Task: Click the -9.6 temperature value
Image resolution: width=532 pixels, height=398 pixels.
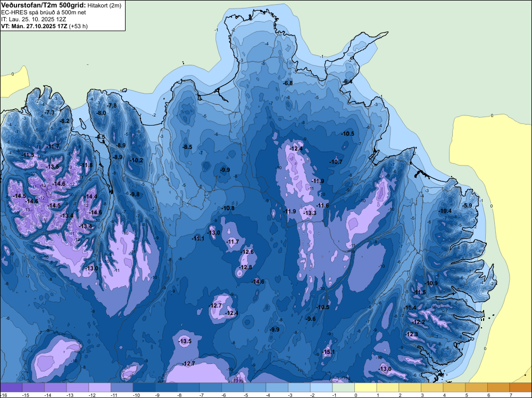Action: [311, 319]
